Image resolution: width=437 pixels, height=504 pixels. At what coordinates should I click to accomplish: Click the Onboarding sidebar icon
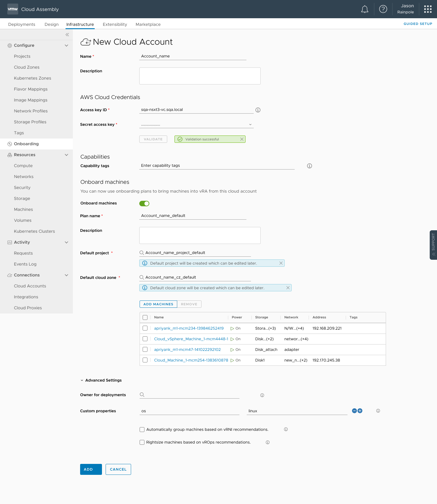pyautogui.click(x=10, y=144)
